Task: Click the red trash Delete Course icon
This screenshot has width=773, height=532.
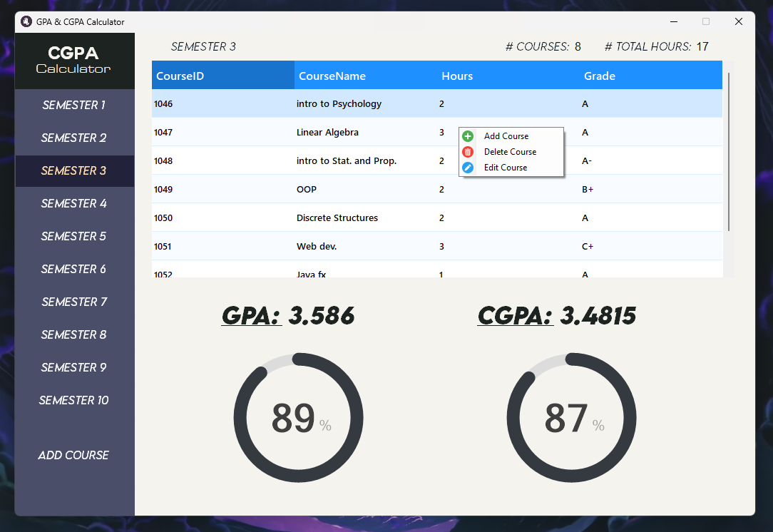Action: tap(467, 151)
